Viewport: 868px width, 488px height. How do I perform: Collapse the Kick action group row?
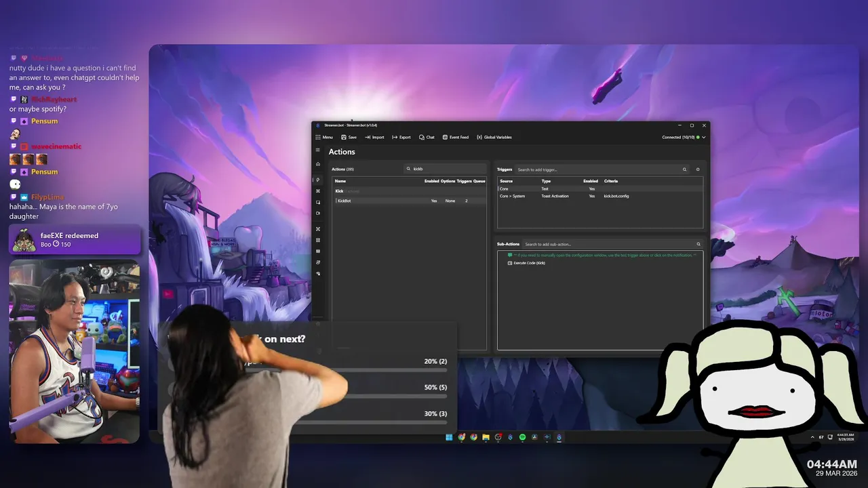click(409, 191)
